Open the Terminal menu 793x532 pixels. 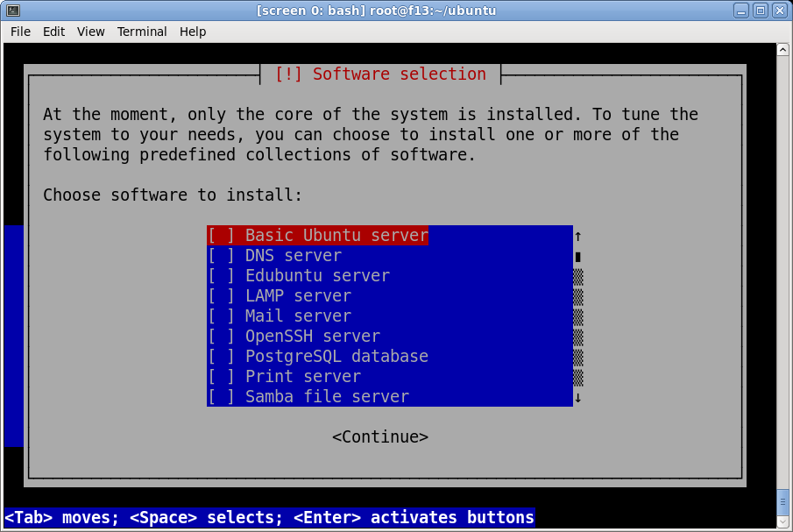pyautogui.click(x=142, y=32)
